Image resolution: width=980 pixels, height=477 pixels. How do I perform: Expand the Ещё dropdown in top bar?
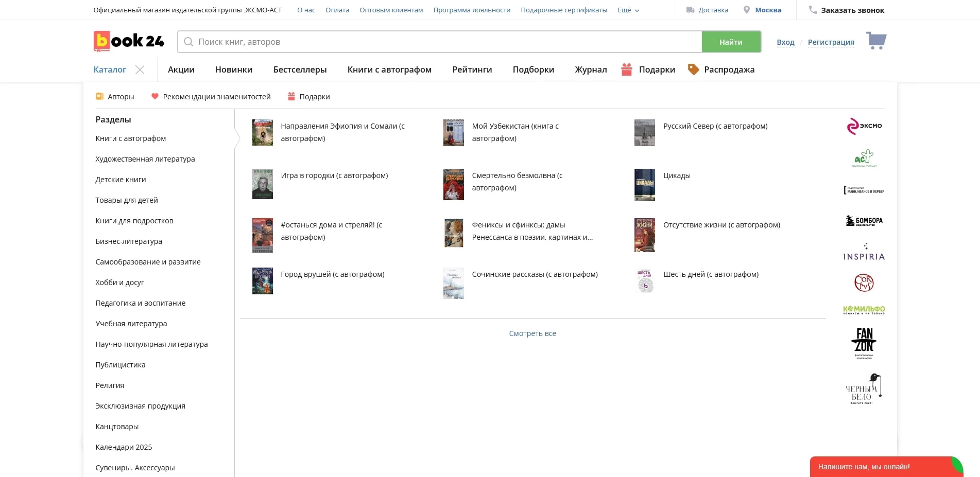coord(628,10)
